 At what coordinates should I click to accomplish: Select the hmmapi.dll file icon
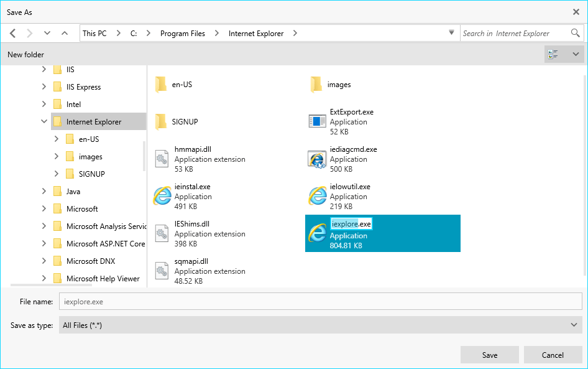coord(162,159)
